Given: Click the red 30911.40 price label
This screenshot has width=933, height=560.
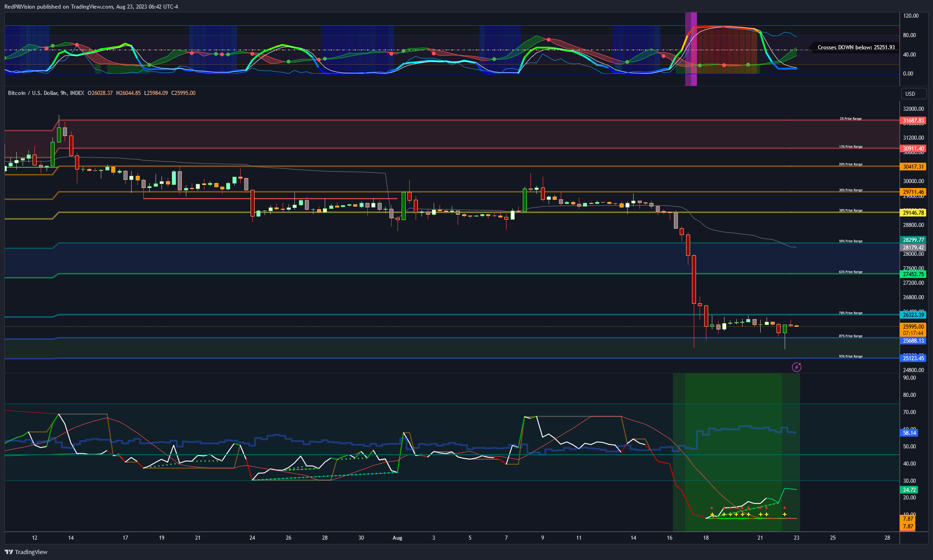Looking at the screenshot, I should 913,148.
